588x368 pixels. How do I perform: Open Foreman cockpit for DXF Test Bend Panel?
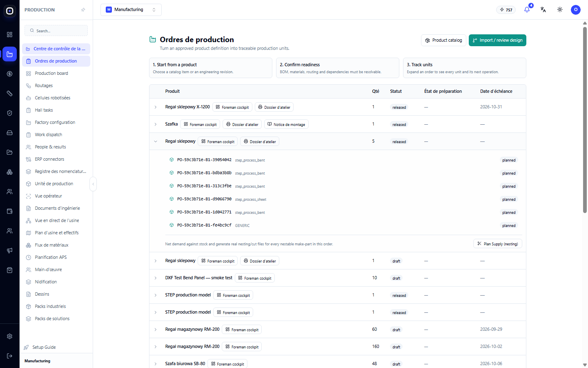pyautogui.click(x=255, y=278)
